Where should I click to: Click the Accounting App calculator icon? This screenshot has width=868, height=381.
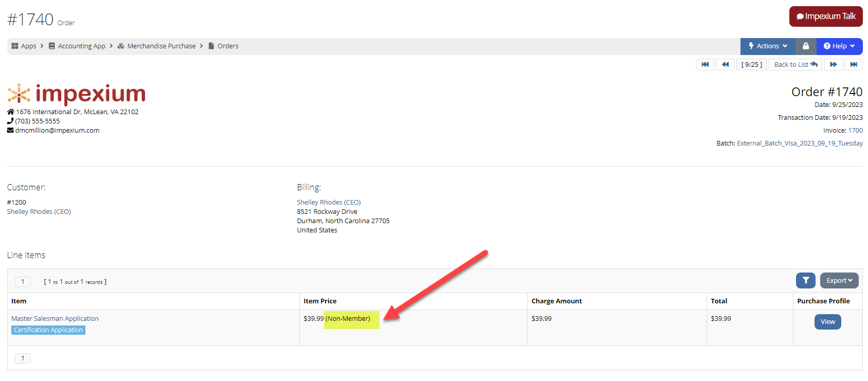click(52, 46)
